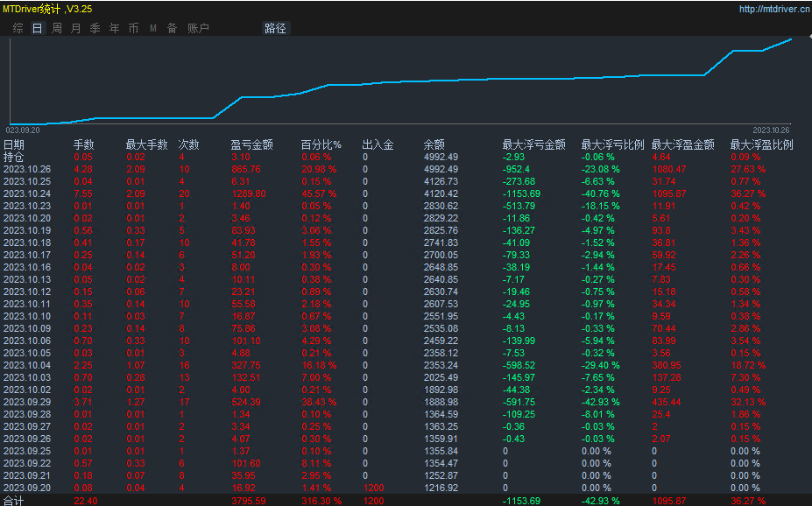Select the 2023.10.17 date row
This screenshot has height=506, width=812.
click(27, 255)
